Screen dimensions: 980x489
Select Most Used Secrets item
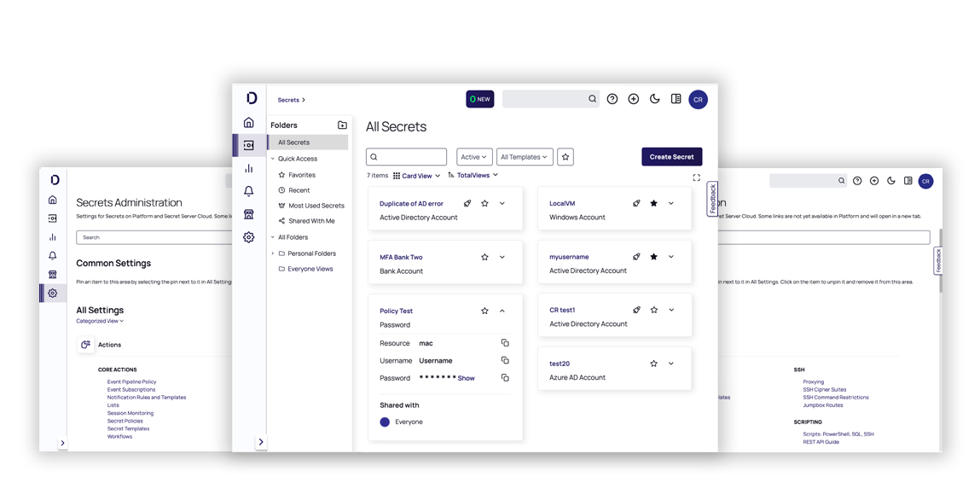click(316, 206)
